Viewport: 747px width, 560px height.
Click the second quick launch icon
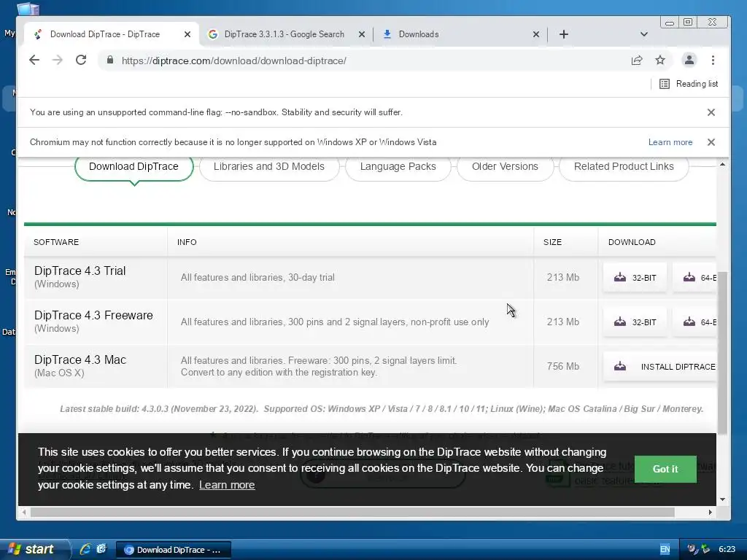click(101, 550)
